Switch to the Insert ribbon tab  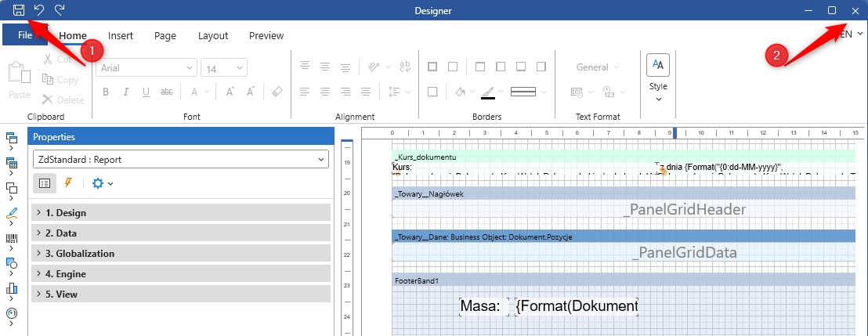coord(121,35)
